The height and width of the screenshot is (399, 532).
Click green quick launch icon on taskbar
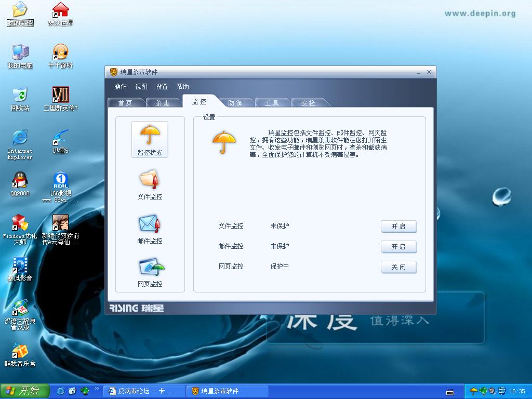click(85, 391)
